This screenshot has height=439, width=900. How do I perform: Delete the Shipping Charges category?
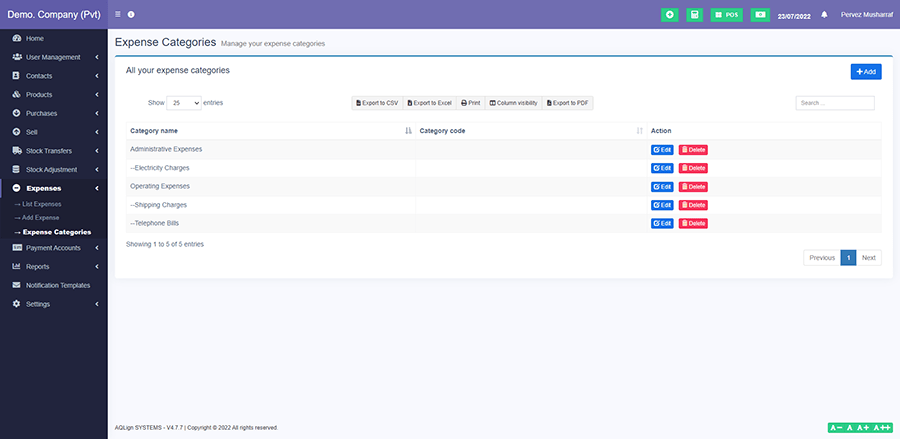click(693, 205)
